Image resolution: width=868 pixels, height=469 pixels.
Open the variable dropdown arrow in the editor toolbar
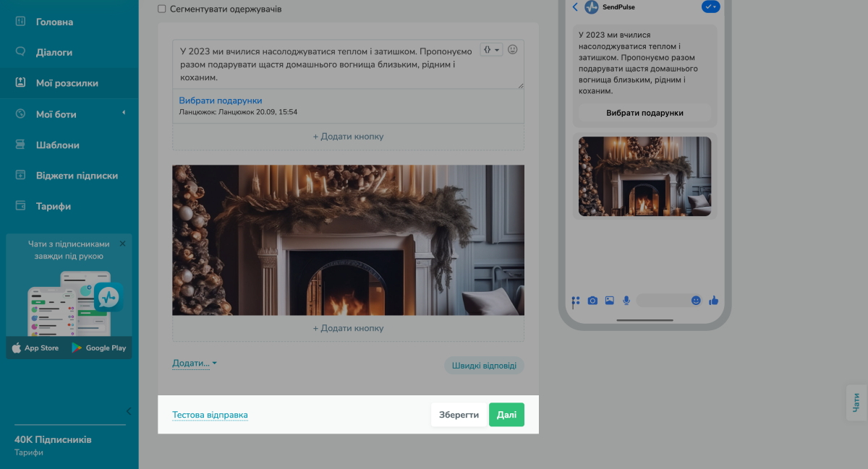coord(496,49)
